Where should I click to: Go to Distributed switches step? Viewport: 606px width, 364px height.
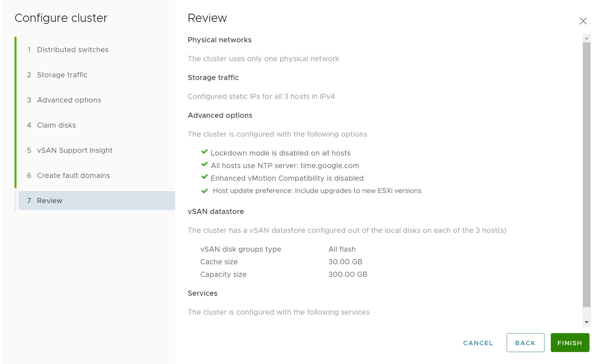[x=73, y=50]
